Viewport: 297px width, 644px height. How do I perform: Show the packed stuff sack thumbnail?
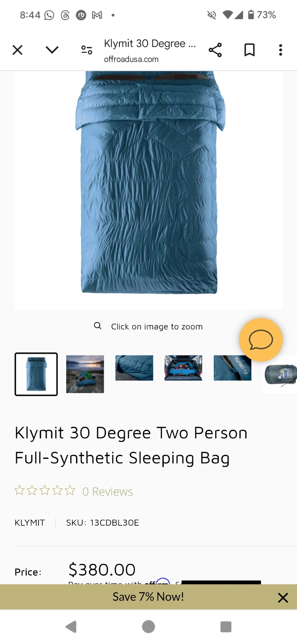280,374
